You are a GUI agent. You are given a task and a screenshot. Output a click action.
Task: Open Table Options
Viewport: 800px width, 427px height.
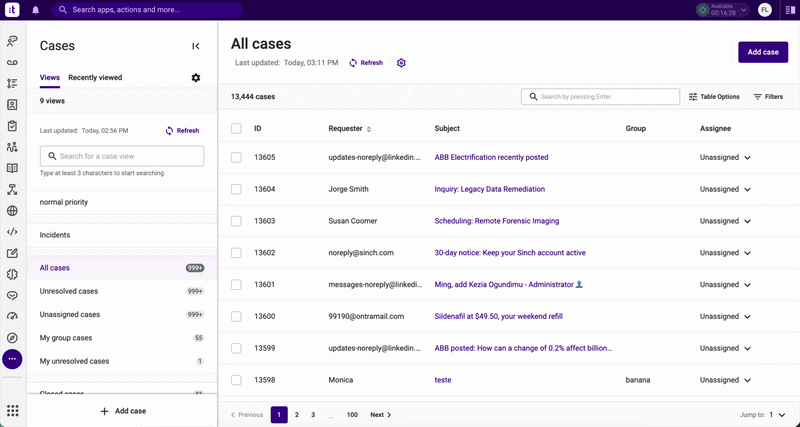(x=714, y=96)
